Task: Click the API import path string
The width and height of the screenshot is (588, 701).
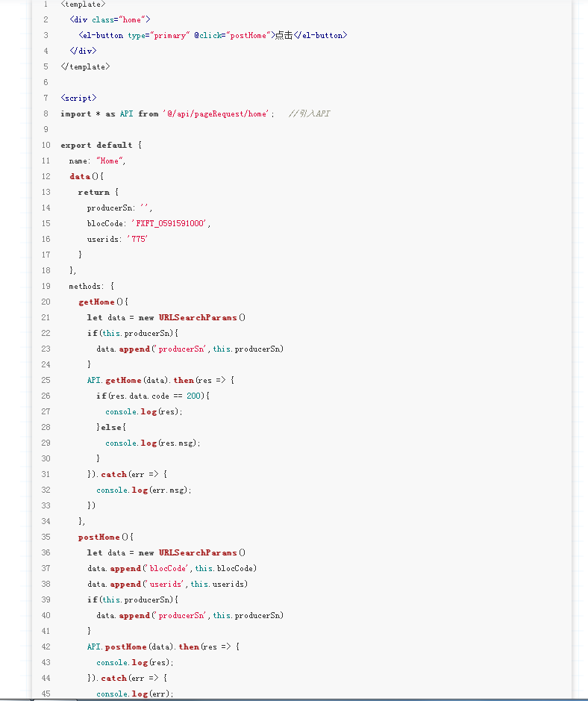Action: click(x=218, y=113)
